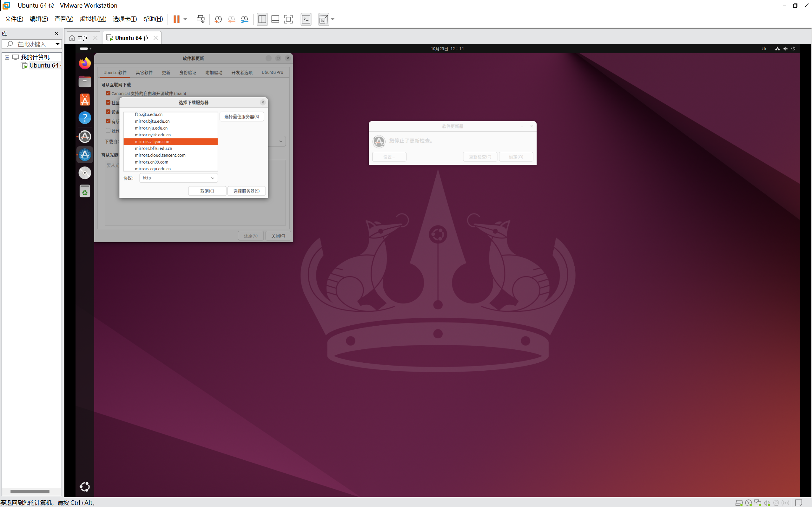
Task: Toggle Canonical main software checkbox
Action: (x=108, y=93)
